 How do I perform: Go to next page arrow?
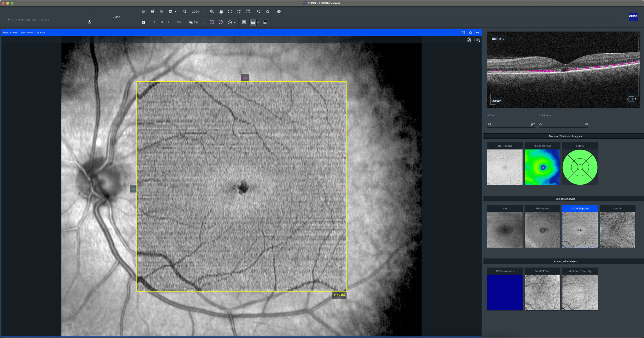[x=168, y=22]
